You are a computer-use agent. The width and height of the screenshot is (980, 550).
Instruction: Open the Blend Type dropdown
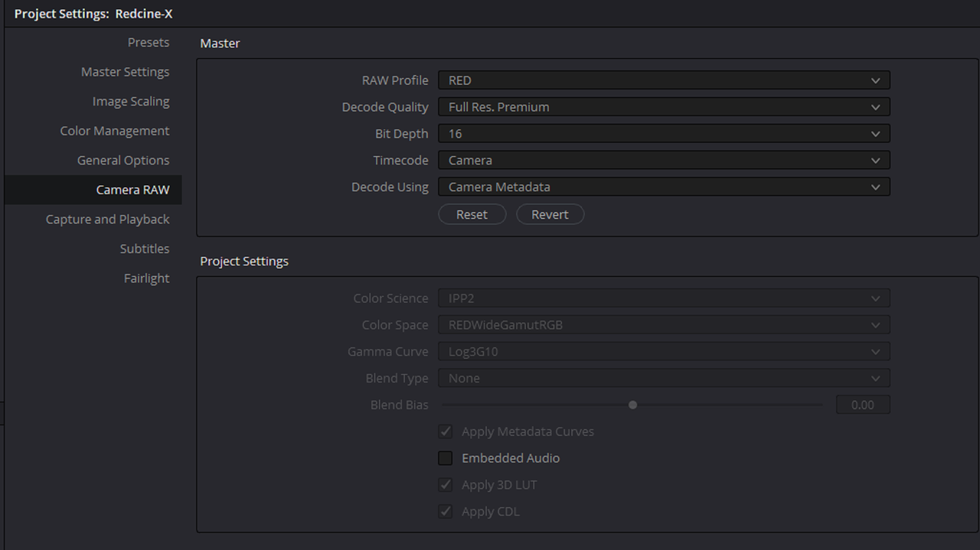click(x=664, y=379)
